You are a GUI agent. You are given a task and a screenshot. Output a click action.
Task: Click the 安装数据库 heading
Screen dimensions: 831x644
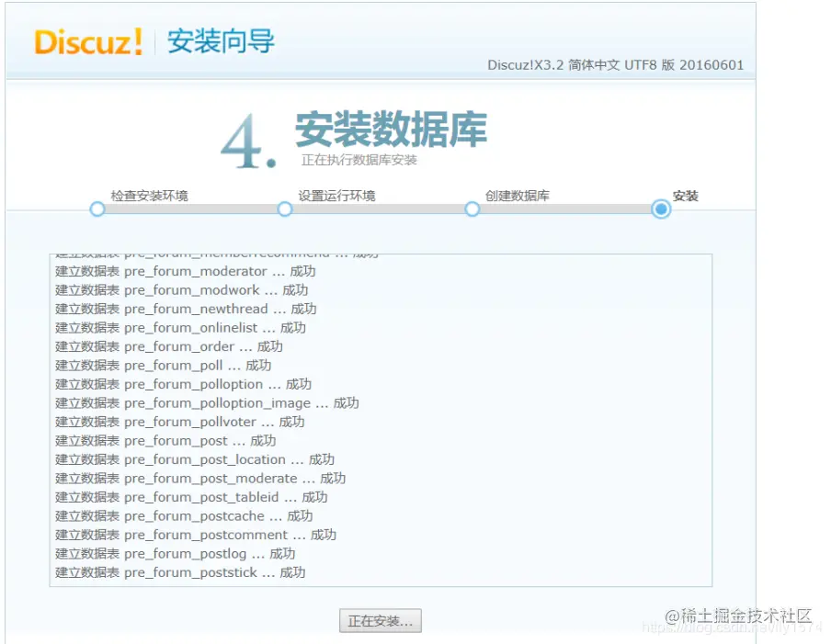click(x=391, y=130)
